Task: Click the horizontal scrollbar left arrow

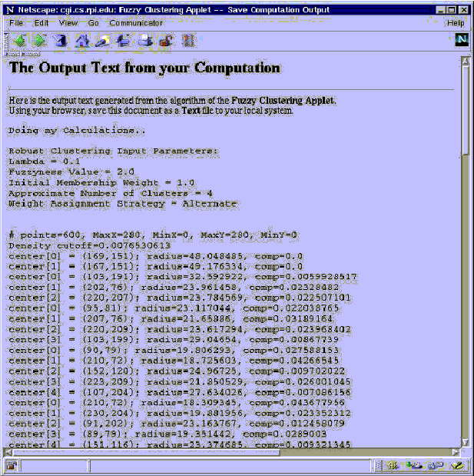Action: pos(8,452)
